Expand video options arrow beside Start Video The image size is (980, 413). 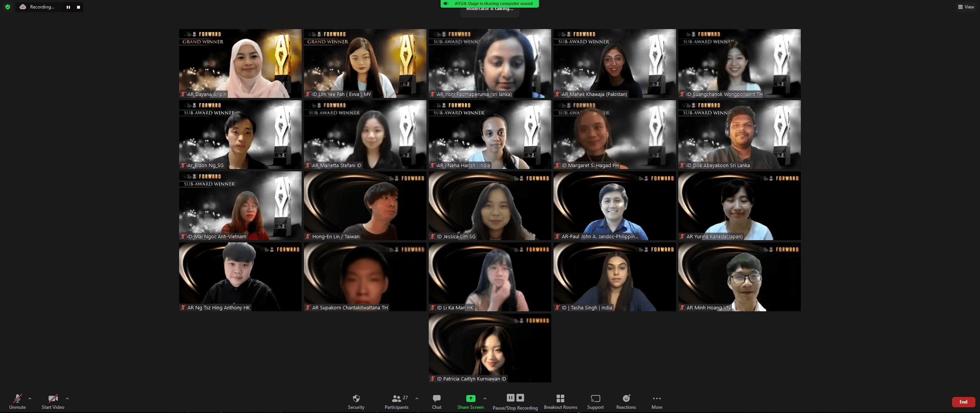coord(67,398)
